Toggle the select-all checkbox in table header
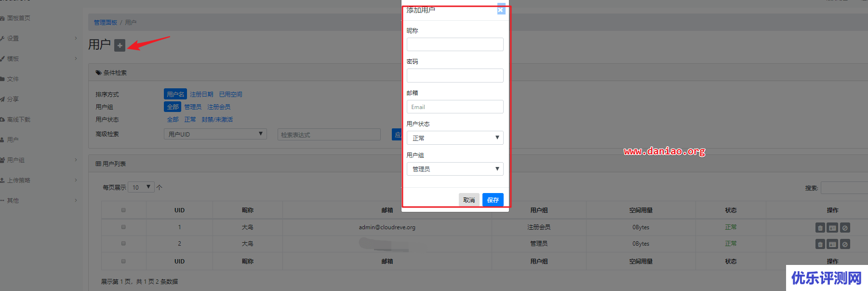This screenshot has height=291, width=868. [x=123, y=210]
